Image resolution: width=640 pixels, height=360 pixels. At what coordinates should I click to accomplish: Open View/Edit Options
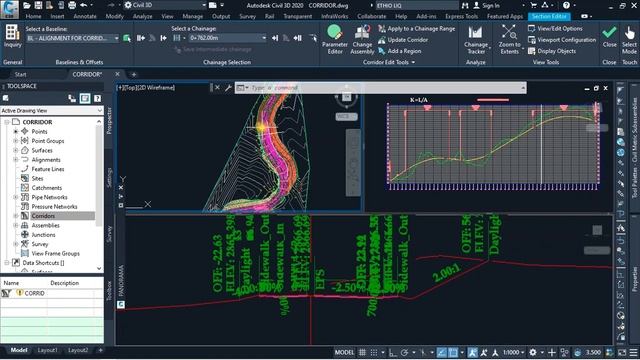coord(555,29)
